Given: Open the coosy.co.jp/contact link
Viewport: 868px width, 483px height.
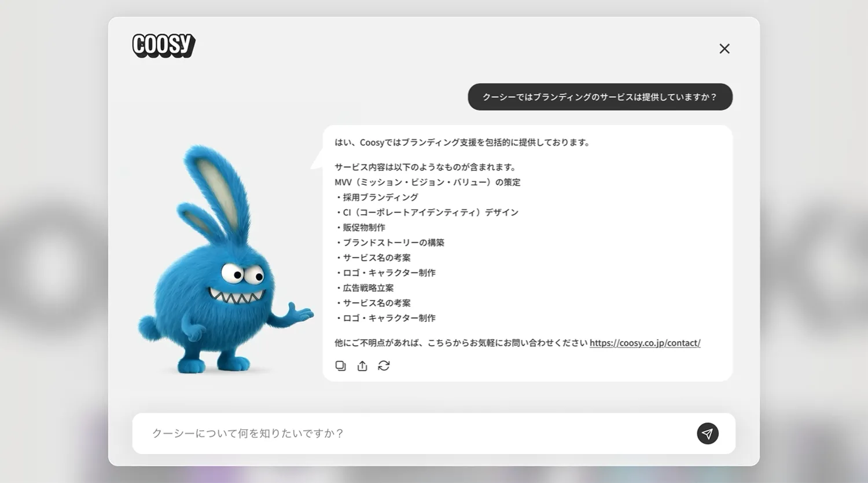Looking at the screenshot, I should tap(645, 343).
